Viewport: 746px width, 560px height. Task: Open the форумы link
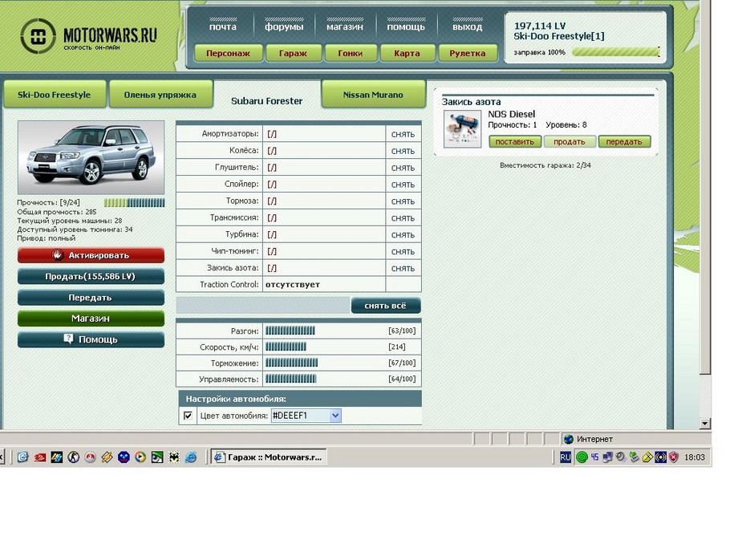(284, 26)
